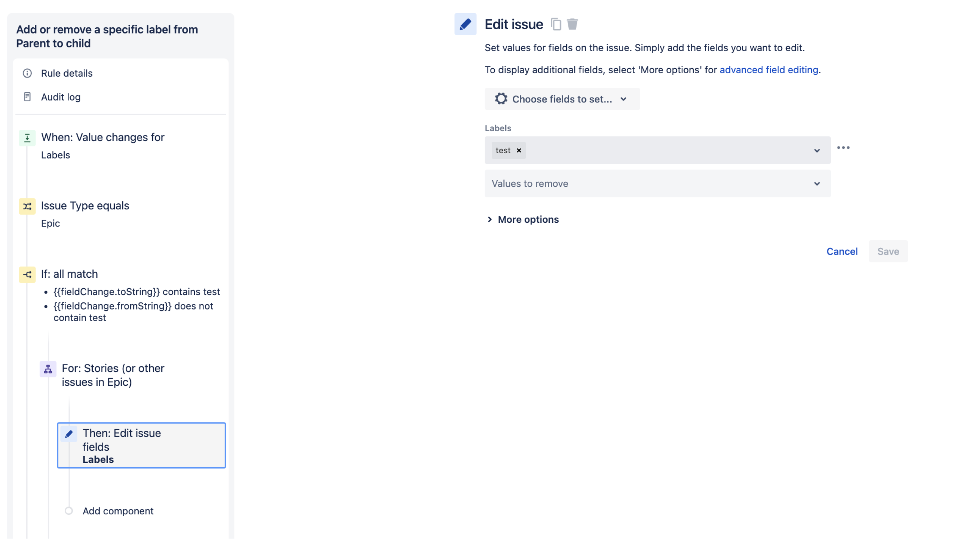Select the Then: Edit issue fields action
The height and width of the screenshot is (560, 970).
[x=142, y=445]
